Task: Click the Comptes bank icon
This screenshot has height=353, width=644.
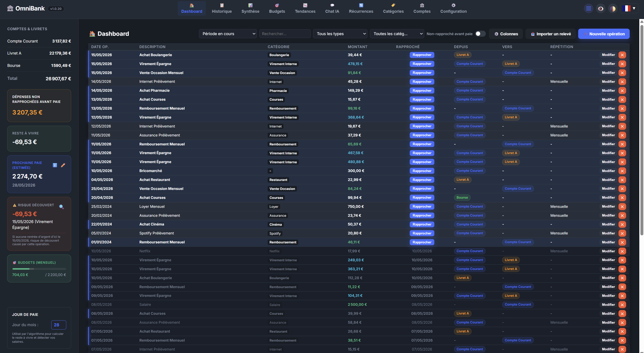Action: (x=422, y=5)
